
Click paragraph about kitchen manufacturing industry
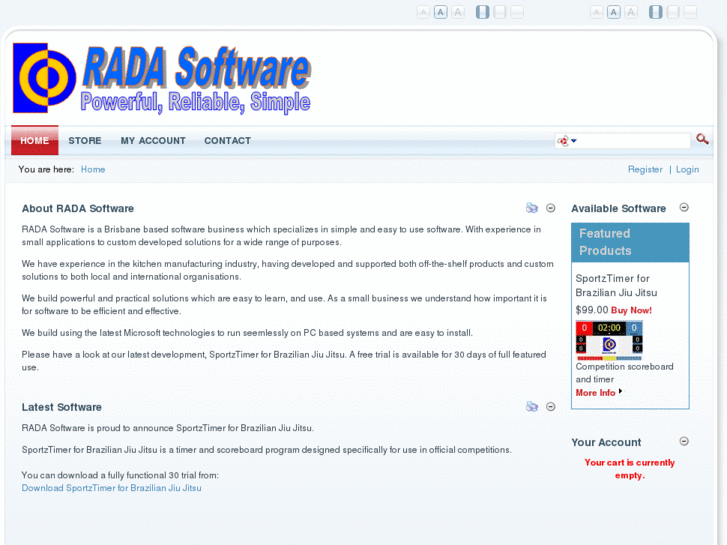tap(287, 270)
